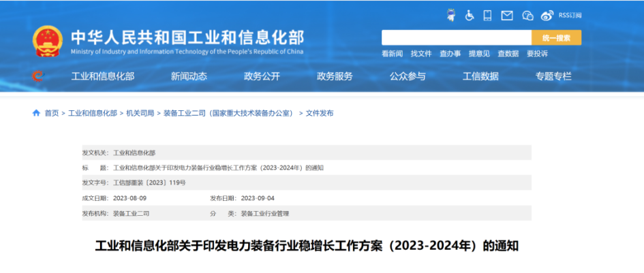Open 专题专栏 navigation menu
This screenshot has width=644, height=273.
tap(553, 76)
